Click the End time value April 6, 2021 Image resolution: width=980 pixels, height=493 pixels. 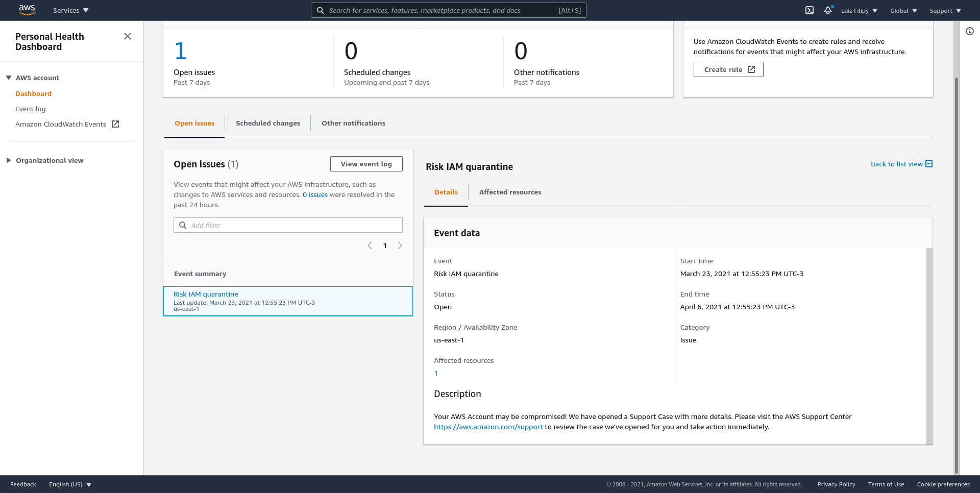(738, 307)
